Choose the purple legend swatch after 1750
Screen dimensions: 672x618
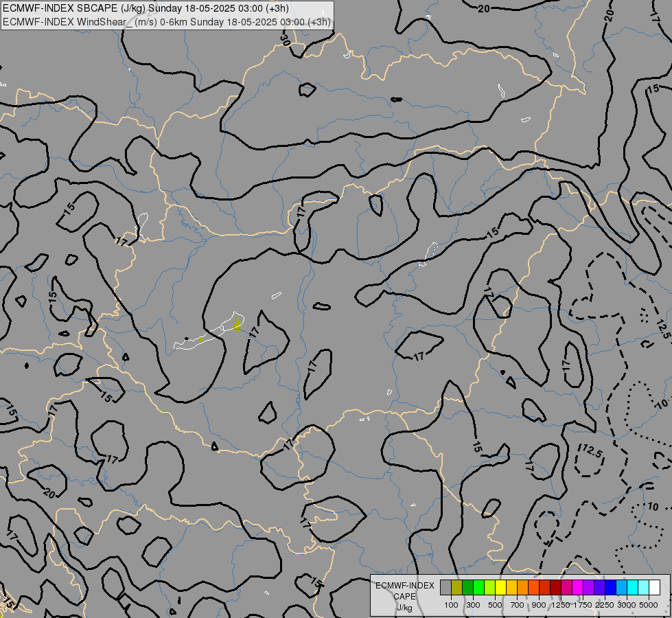(x=589, y=588)
